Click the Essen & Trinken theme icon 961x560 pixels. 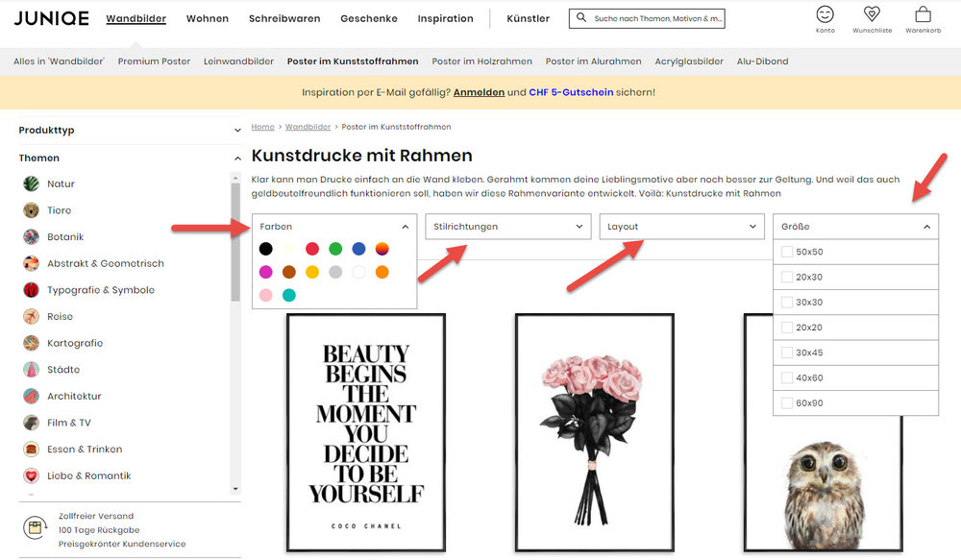pos(32,450)
